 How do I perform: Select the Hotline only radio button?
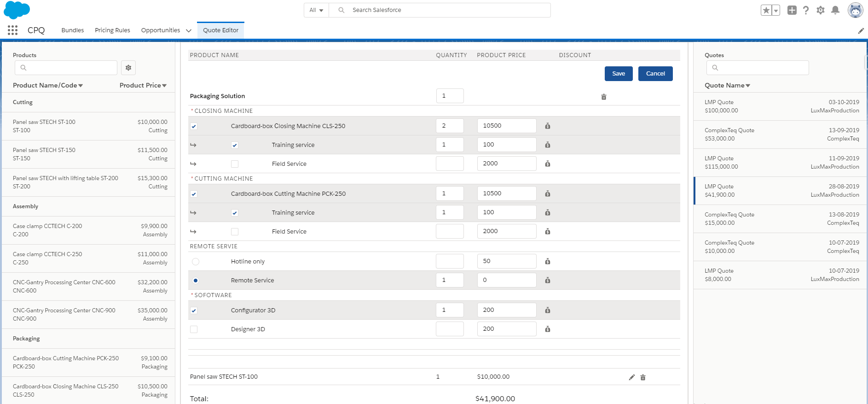(196, 262)
